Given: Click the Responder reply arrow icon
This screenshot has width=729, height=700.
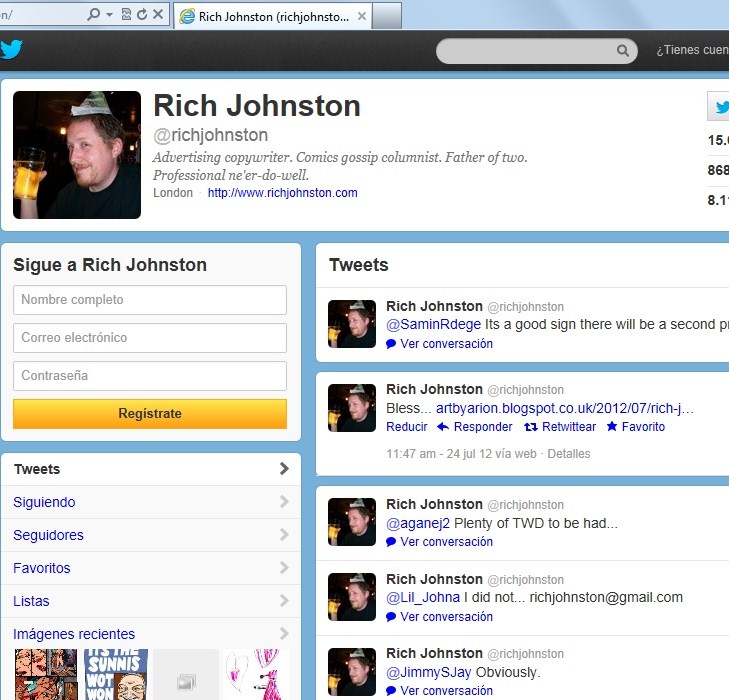Looking at the screenshot, I should pos(443,427).
